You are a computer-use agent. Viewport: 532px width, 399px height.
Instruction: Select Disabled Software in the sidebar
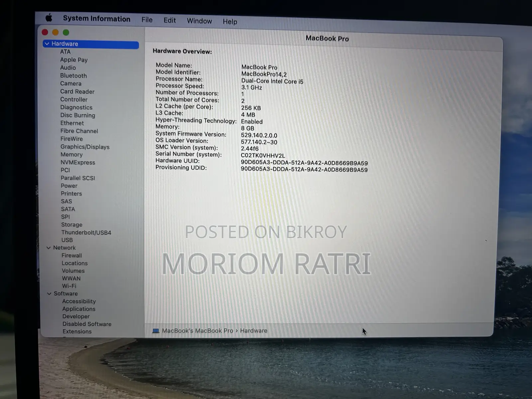(87, 324)
